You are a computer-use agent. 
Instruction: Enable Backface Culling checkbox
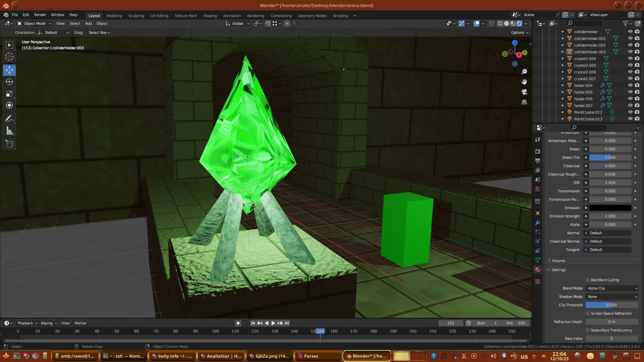pyautogui.click(x=588, y=280)
